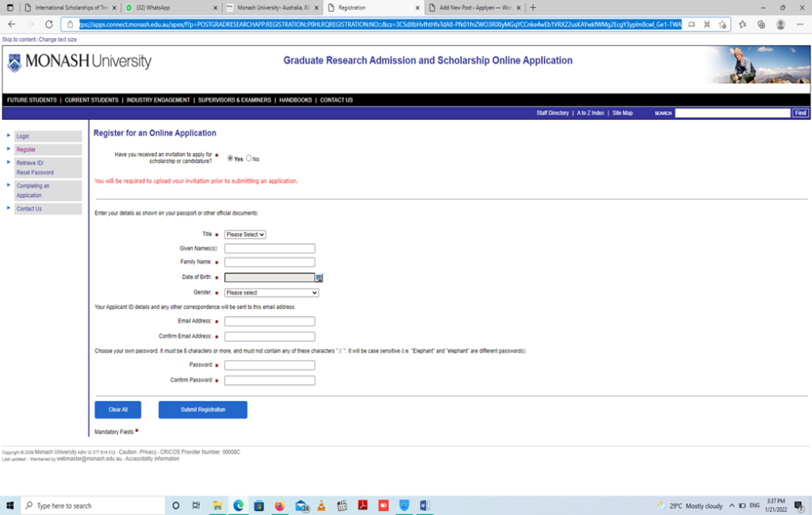812x515 pixels.
Task: Switch to the WhatsApp tab
Action: tap(172, 8)
